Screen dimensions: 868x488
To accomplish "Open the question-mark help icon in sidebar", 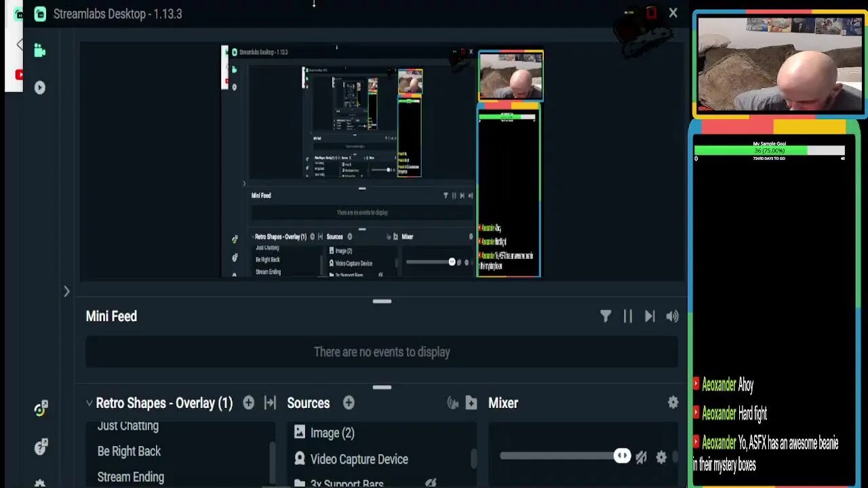I will tap(41, 446).
